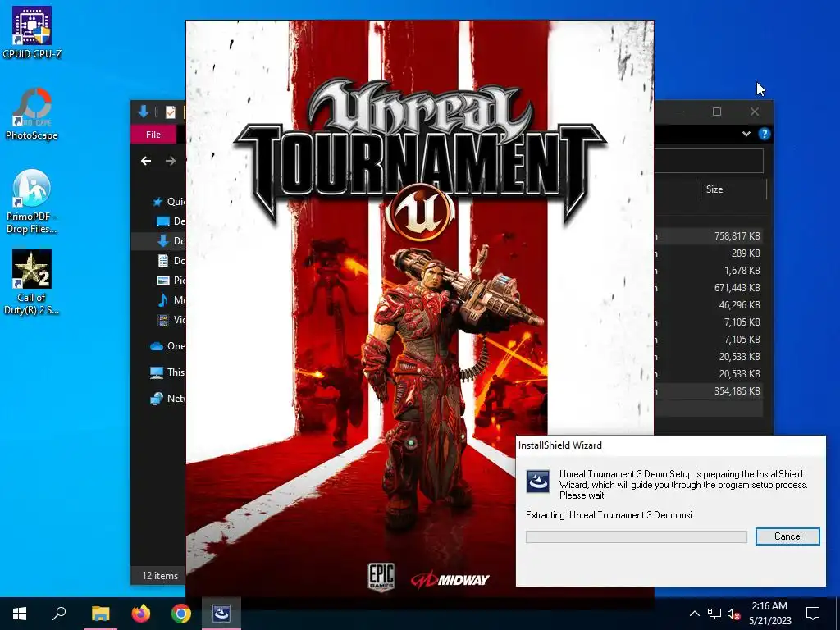Launch Google Chrome from the taskbar
This screenshot has height=630, width=840.
pos(181,614)
